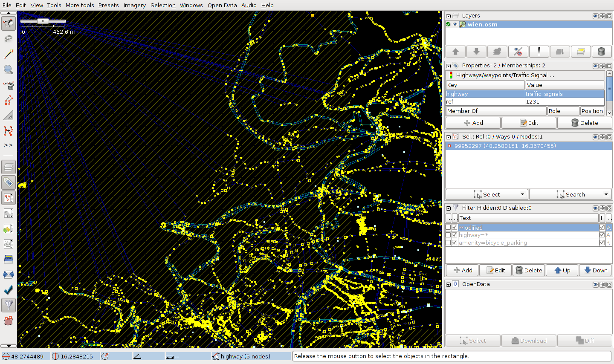Screen dimensions: 614x364
Task: Open the Presets menu
Action: pyautogui.click(x=108, y=5)
